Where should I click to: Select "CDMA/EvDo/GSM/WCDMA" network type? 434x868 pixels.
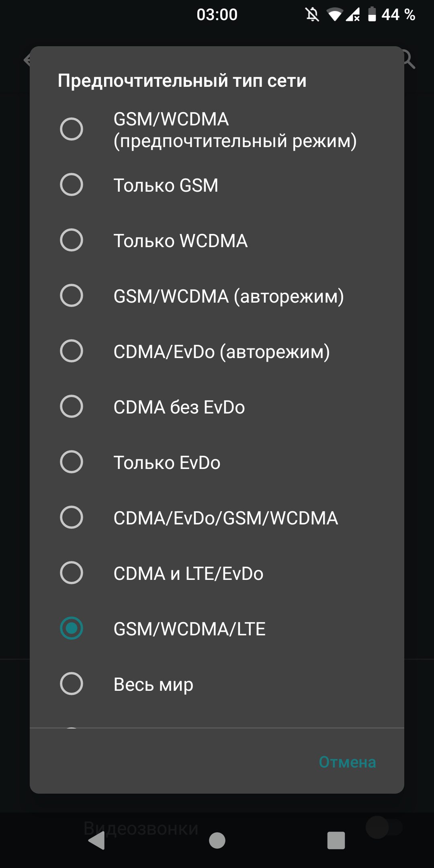[72, 518]
